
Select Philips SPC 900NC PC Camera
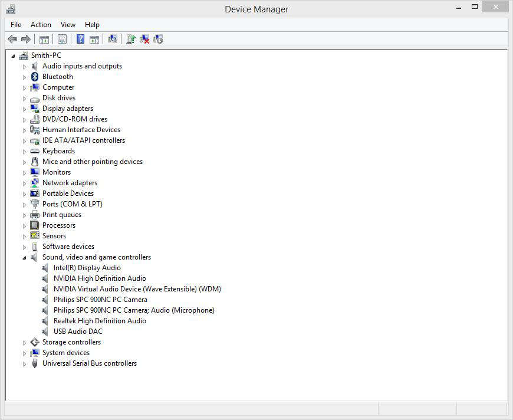coord(100,300)
